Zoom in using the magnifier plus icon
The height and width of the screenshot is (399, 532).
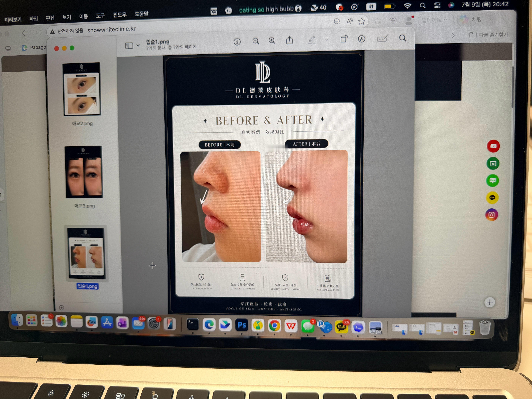[x=272, y=41]
